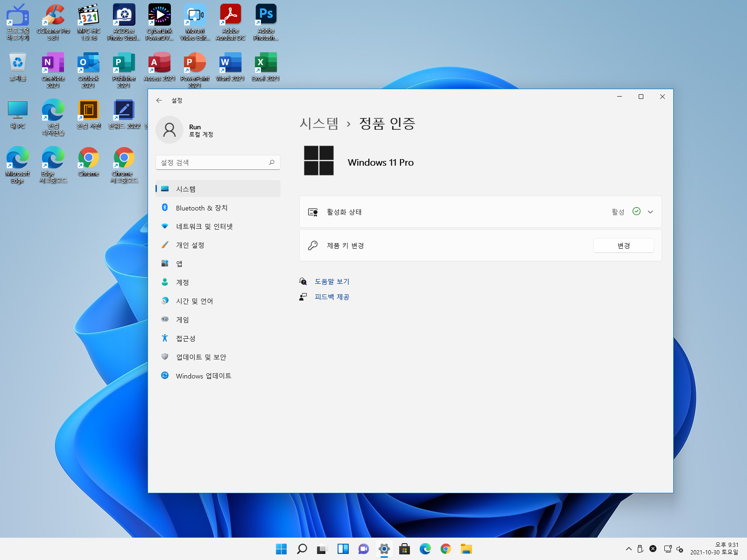747x560 pixels.
Task: Select the Chrome desktop shortcut
Action: 89,162
